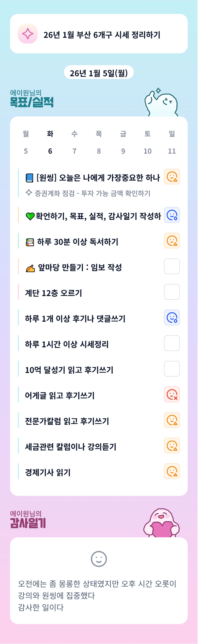
Task: Click the 26년 1월 5일(월) date pill
Action: [x=99, y=73]
